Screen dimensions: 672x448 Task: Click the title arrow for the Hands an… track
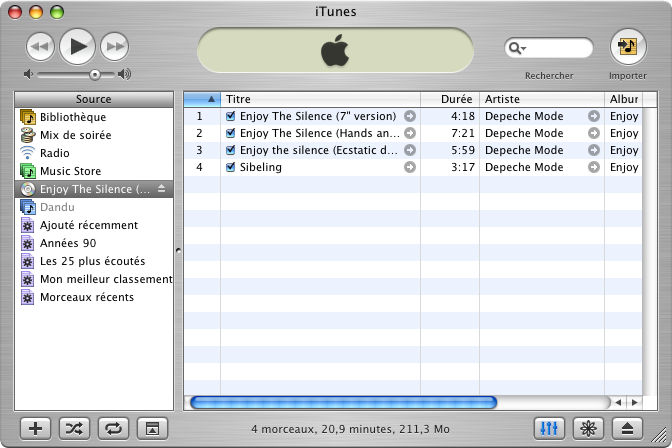410,133
